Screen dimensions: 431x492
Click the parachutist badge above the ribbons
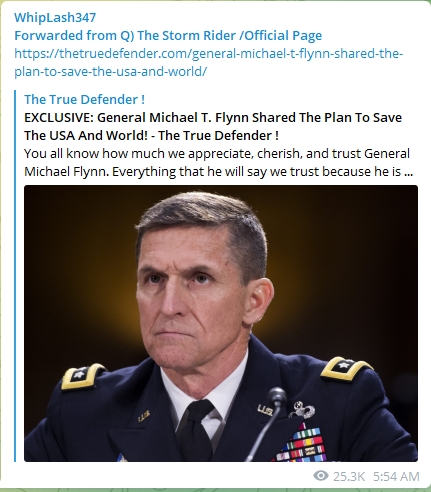[302, 410]
